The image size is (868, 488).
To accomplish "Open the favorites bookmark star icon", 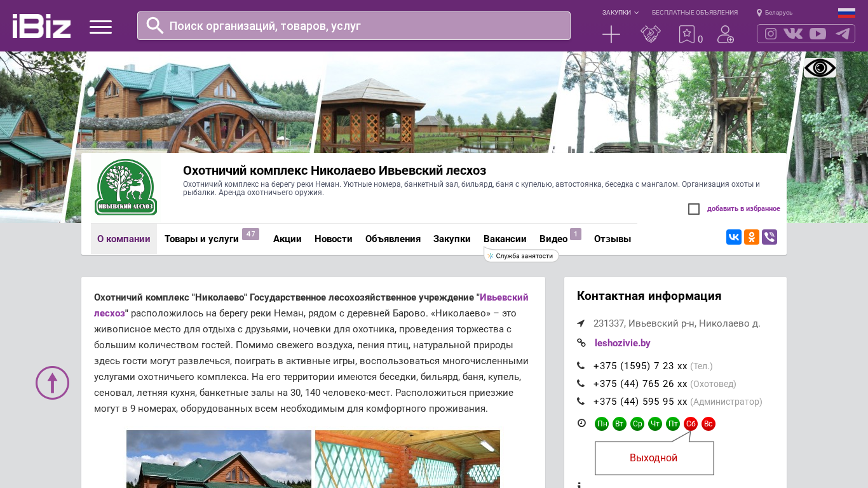I will point(687,34).
